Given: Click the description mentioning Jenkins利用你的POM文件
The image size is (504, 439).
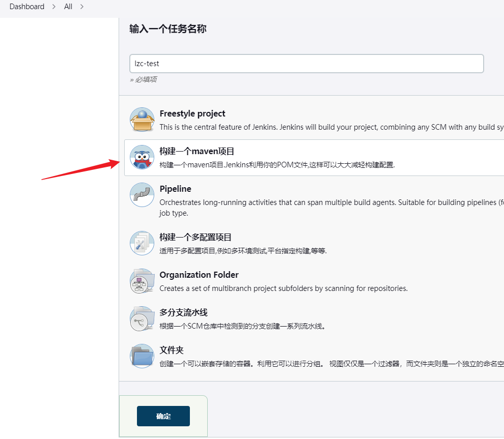Looking at the screenshot, I should pyautogui.click(x=277, y=165).
